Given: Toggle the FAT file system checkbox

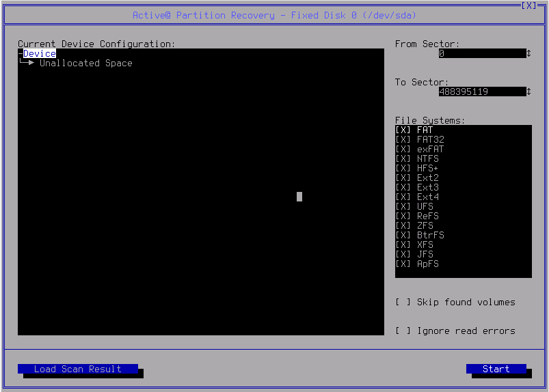Looking at the screenshot, I should (x=403, y=130).
